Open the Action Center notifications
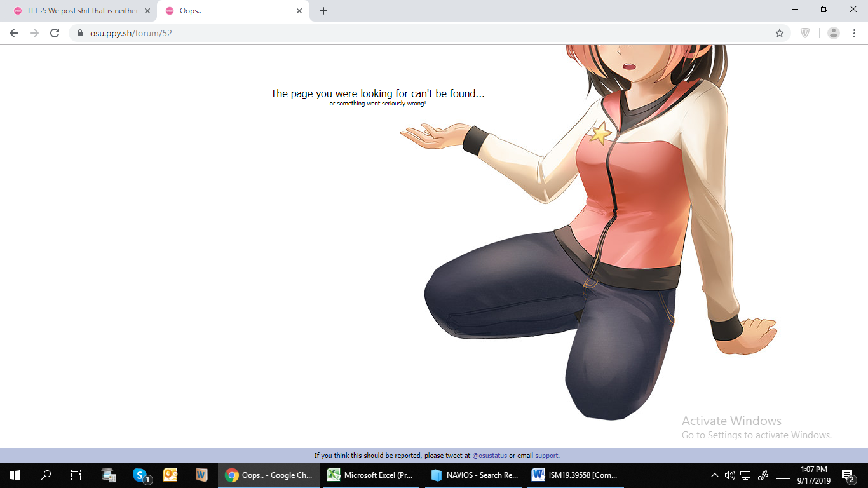The width and height of the screenshot is (868, 488). tap(848, 475)
